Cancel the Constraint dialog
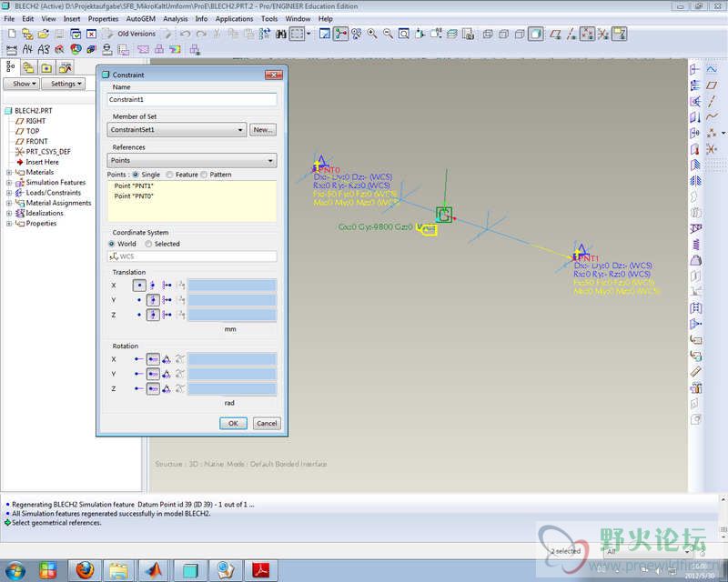Viewport: 728px width, 582px height. click(267, 423)
